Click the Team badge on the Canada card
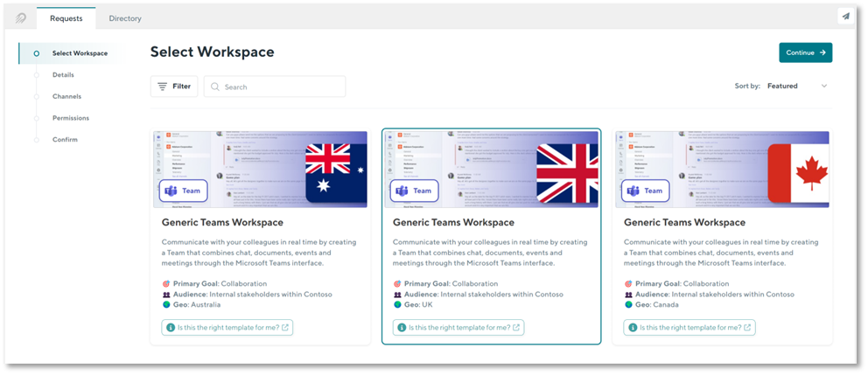Screen dimensions: 868x375 click(x=644, y=191)
